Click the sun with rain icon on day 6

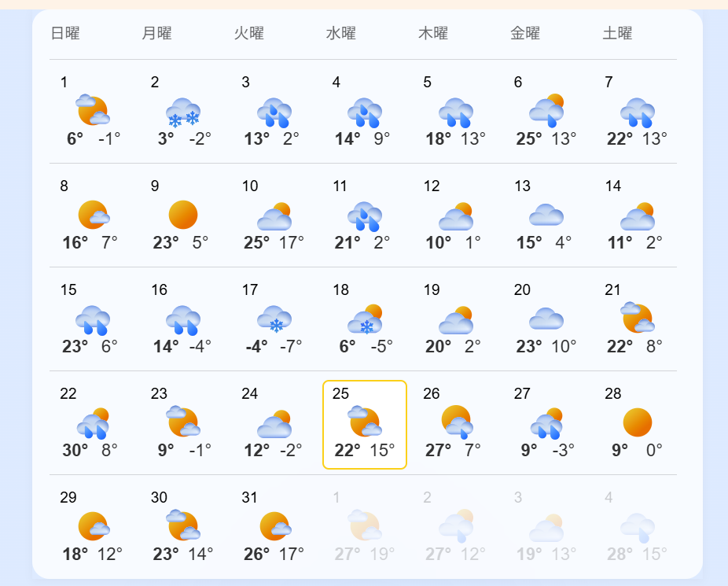click(546, 112)
